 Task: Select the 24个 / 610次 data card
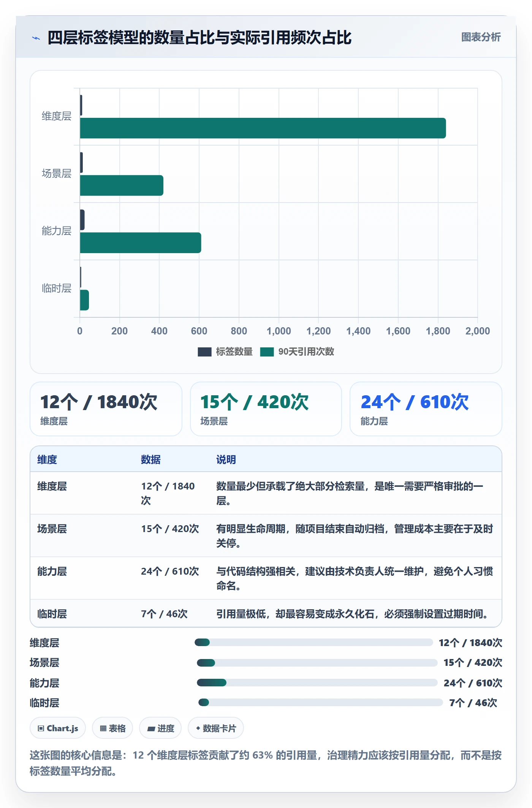[x=426, y=409]
